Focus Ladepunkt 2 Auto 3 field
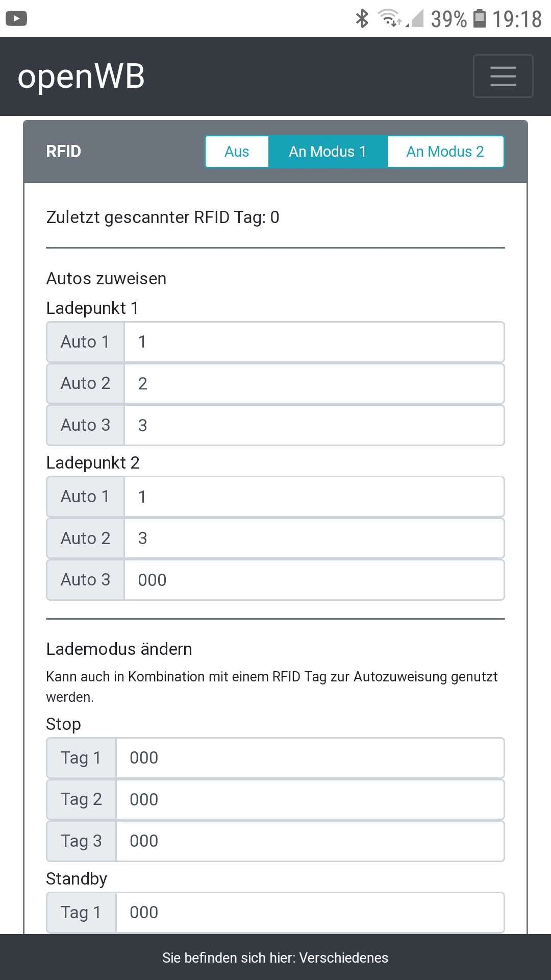Viewport: 551px width, 980px height. [x=314, y=580]
